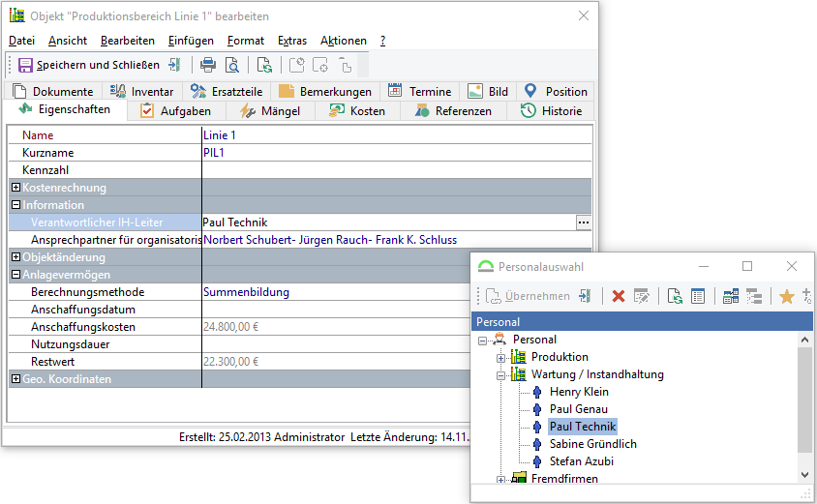This screenshot has width=817, height=504.
Task: Switch to the Kosten tab
Action: [x=357, y=111]
